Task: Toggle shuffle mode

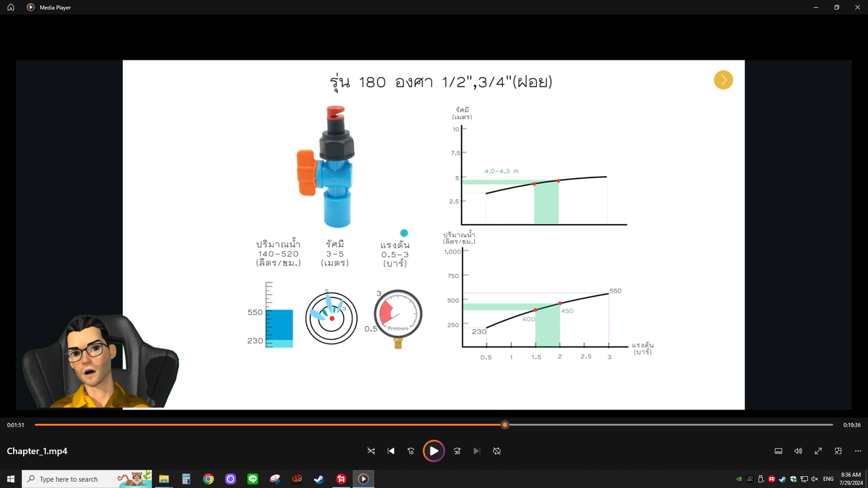Action: point(371,451)
